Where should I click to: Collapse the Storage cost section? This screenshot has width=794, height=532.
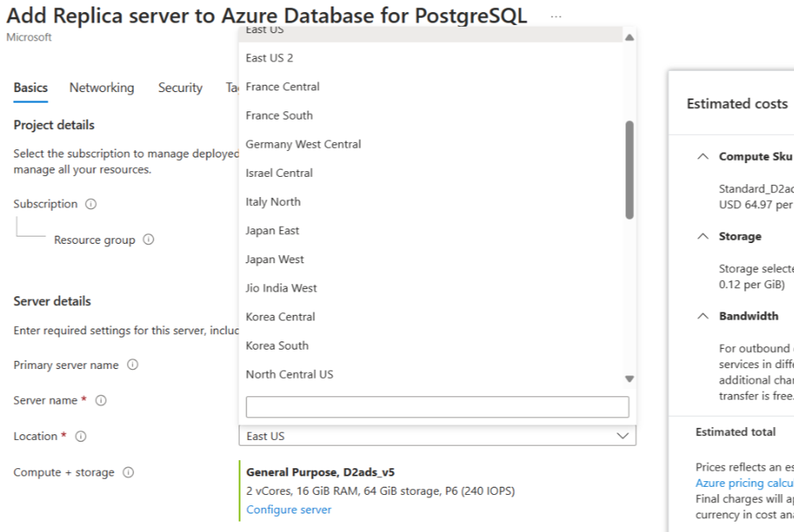(x=703, y=237)
